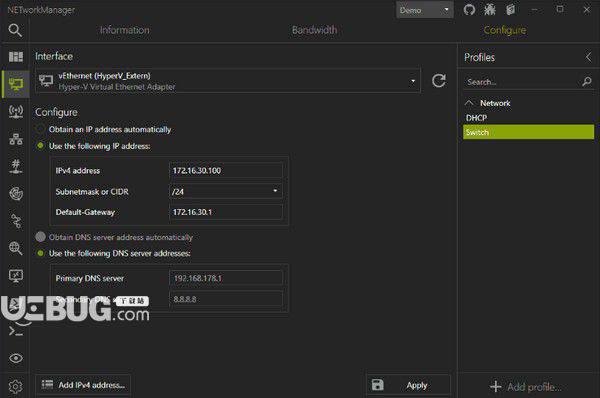The image size is (600, 398).
Task: Open the documentation book icon
Action: click(x=510, y=10)
